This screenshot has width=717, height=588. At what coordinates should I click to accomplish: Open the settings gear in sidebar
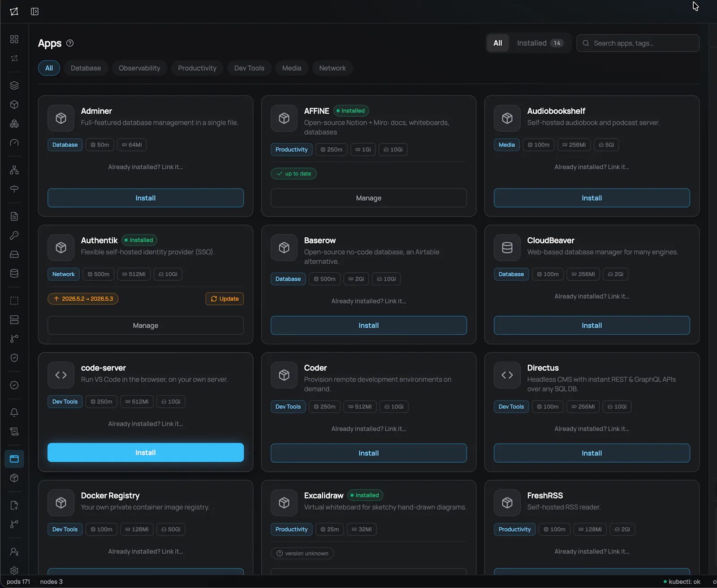14,570
